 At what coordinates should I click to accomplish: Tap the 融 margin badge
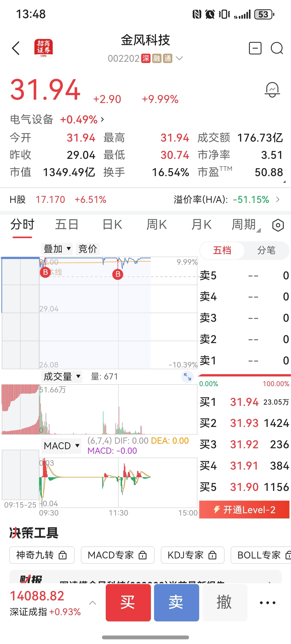157,58
